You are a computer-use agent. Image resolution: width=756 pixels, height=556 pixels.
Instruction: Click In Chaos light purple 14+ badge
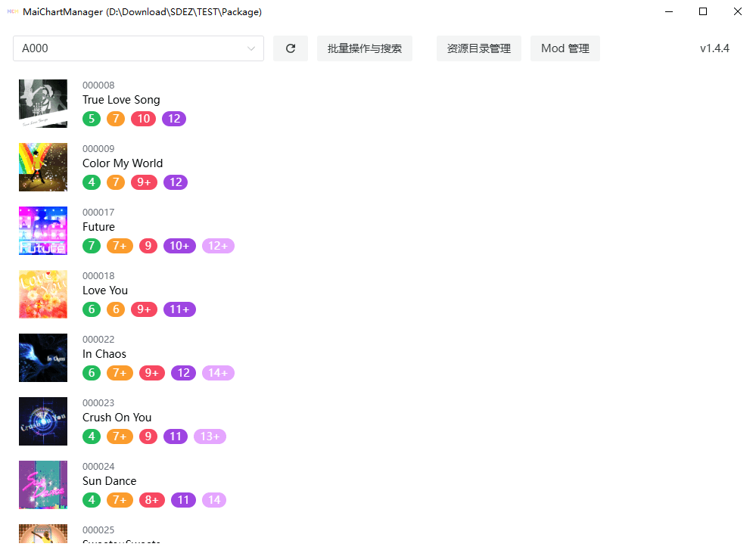coord(219,373)
